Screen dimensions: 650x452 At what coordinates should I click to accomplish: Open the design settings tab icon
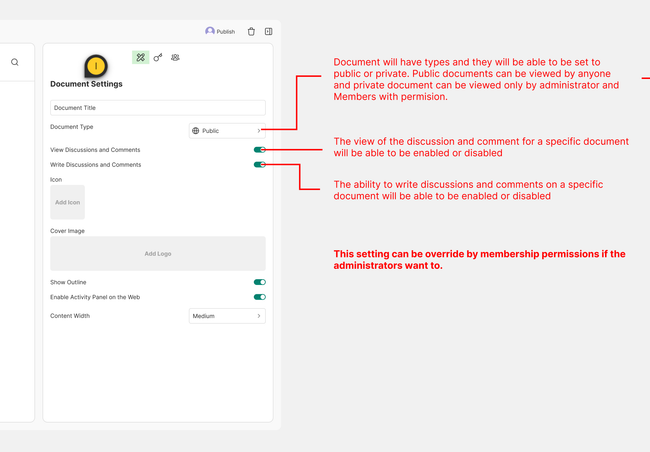(x=141, y=58)
